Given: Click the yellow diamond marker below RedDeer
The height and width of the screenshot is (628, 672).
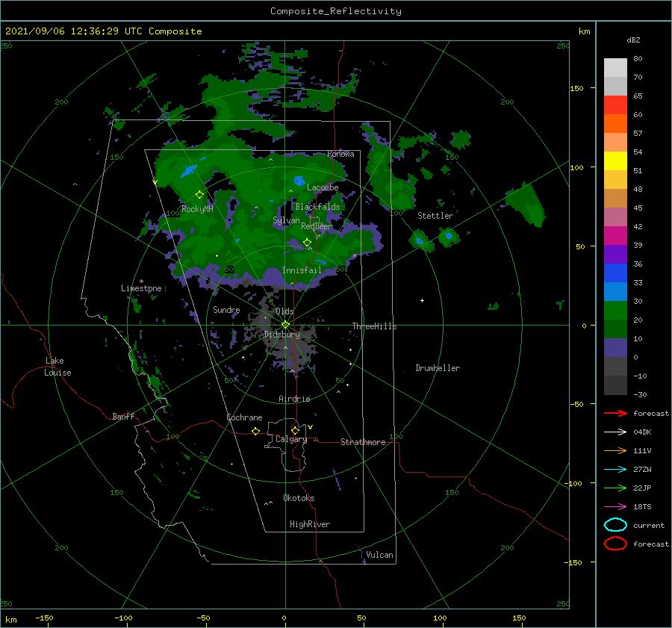Looking at the screenshot, I should [x=307, y=243].
